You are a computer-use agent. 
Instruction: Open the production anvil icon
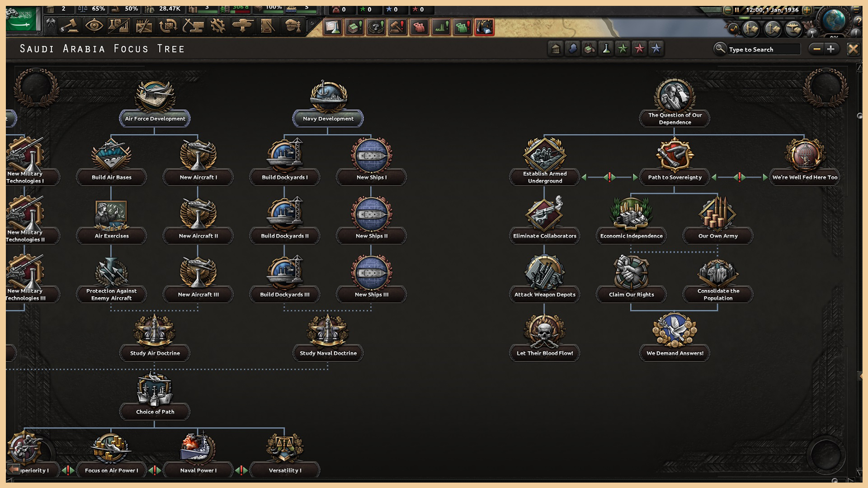193,26
